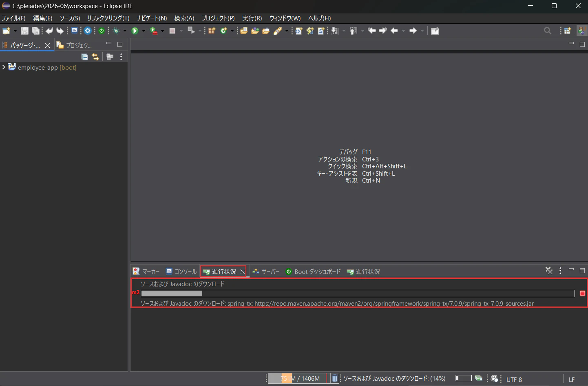Close the パッケージ explorer tab

47,46
